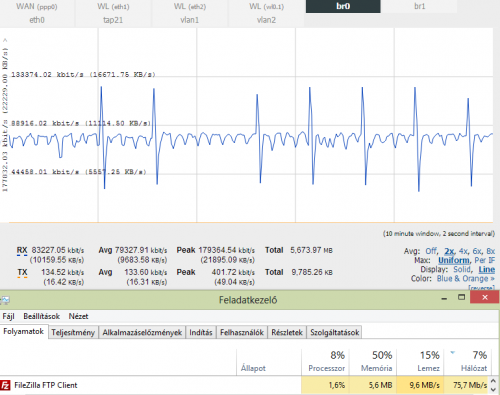Image resolution: width=500 pixels, height=395 pixels.
Task: Open the Felhasználók tab
Action: click(242, 332)
